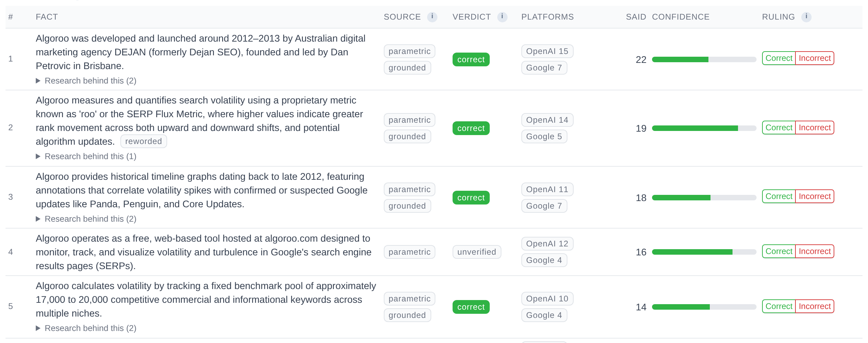Expand Research behind this for fact 3

(x=86, y=219)
